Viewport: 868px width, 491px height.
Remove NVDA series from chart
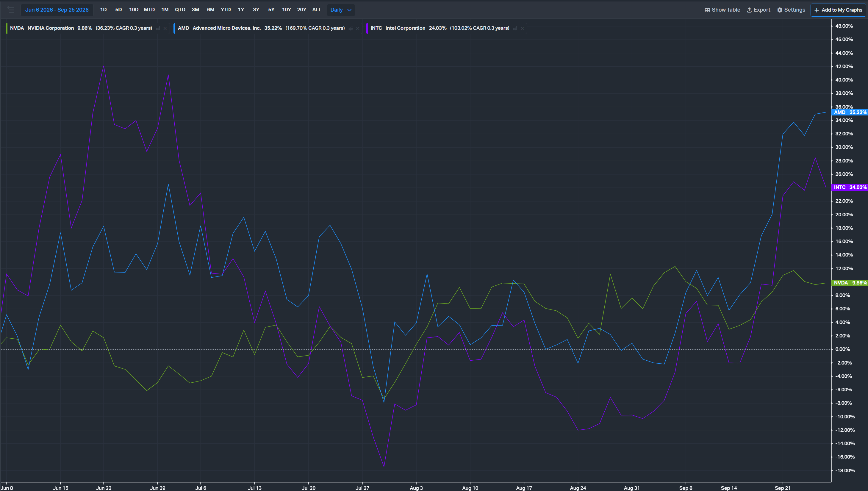pos(165,28)
